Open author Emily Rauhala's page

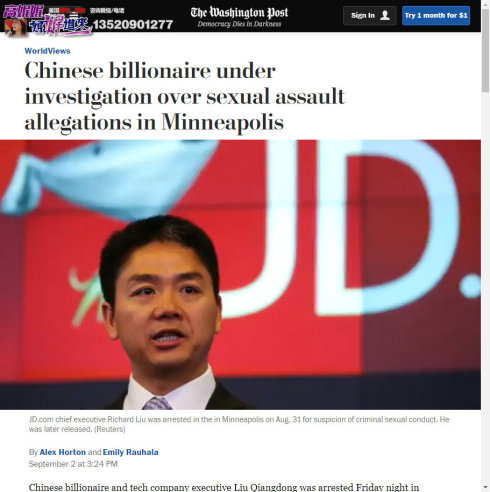(x=130, y=452)
